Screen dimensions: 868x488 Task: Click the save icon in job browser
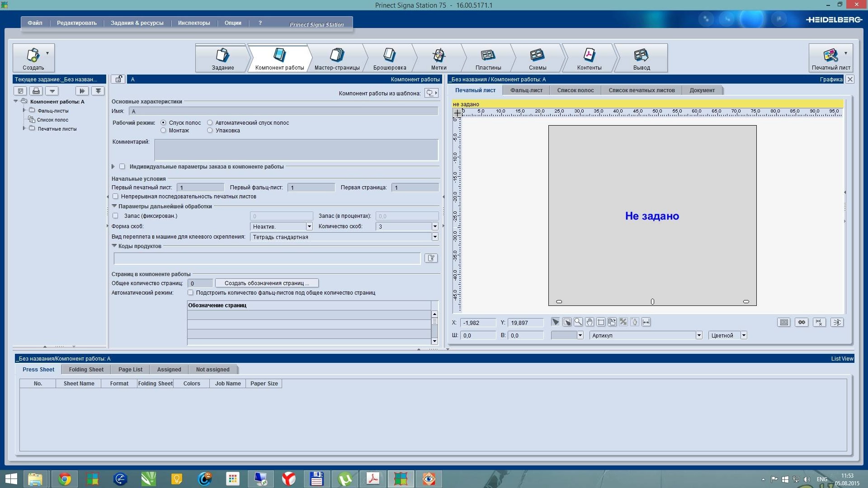pyautogui.click(x=20, y=91)
